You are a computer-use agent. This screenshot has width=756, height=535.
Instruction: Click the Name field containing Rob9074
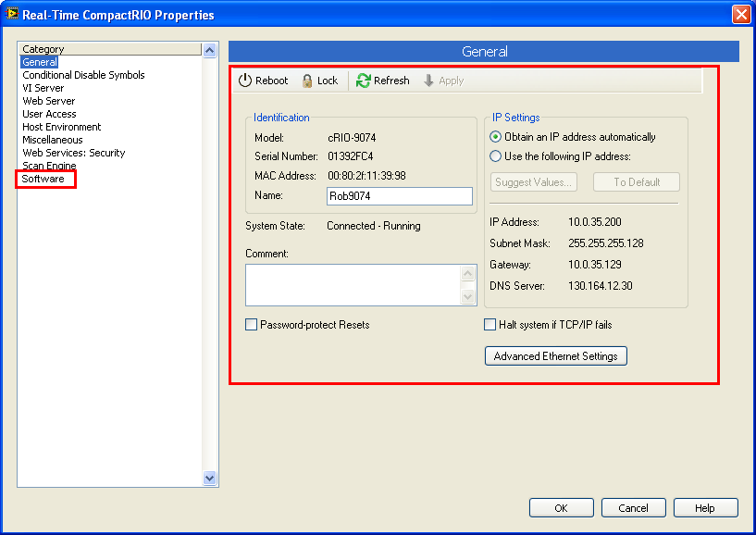(x=399, y=196)
